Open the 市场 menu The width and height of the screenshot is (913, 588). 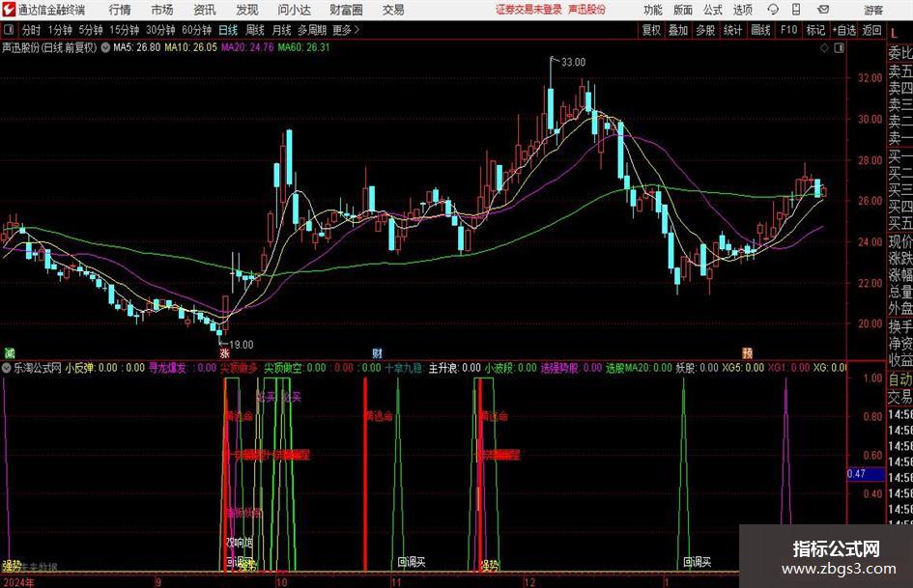[162, 10]
